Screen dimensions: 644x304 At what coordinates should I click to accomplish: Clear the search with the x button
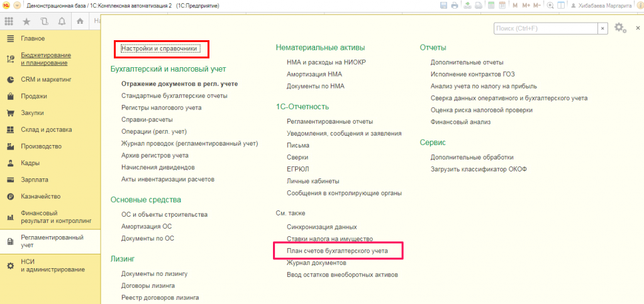click(602, 28)
